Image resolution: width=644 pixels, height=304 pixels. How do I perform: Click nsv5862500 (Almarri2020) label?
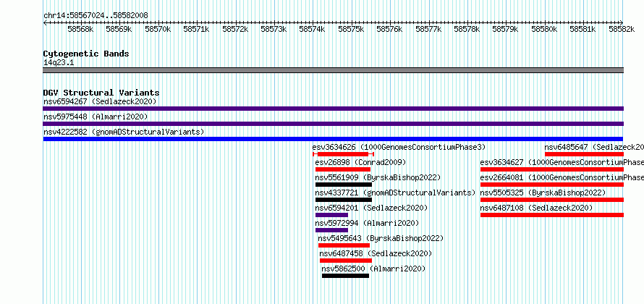pos(374,269)
